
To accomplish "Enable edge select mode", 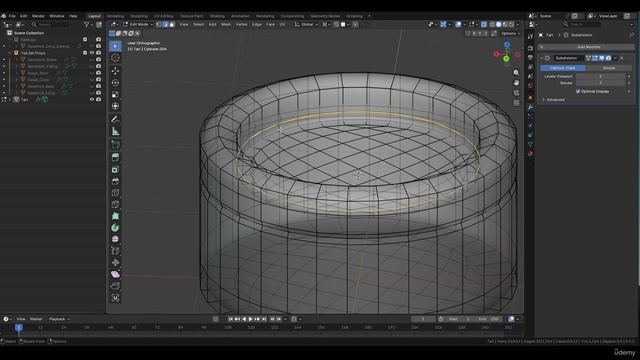I will click(165, 24).
